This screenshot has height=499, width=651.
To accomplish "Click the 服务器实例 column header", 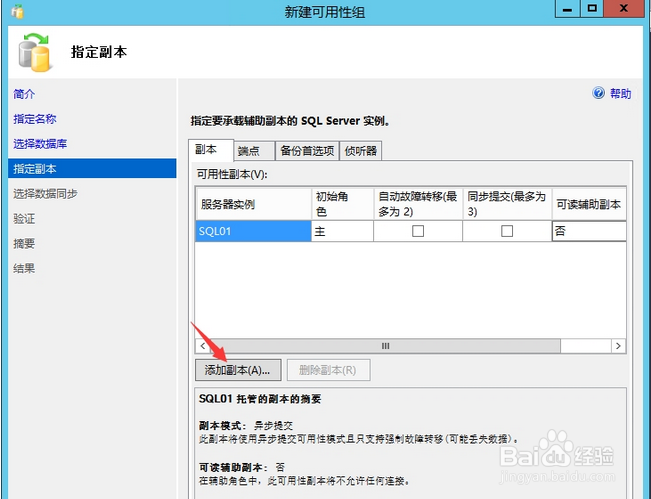I will (x=254, y=204).
